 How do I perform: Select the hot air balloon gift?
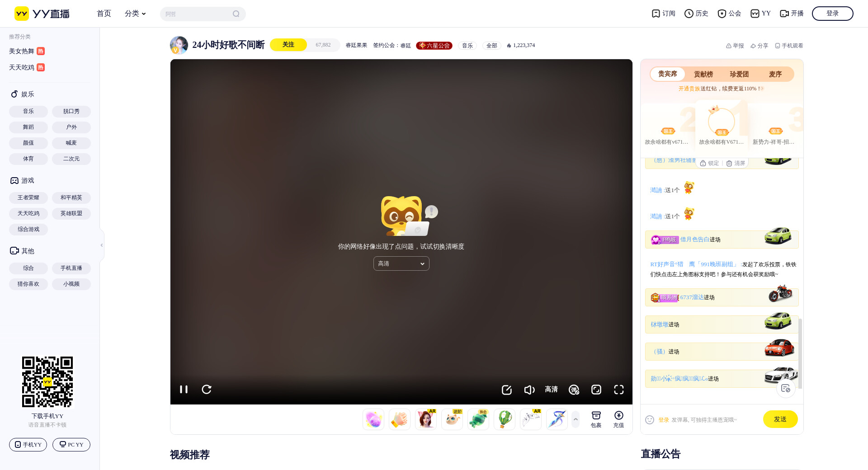coord(505,419)
